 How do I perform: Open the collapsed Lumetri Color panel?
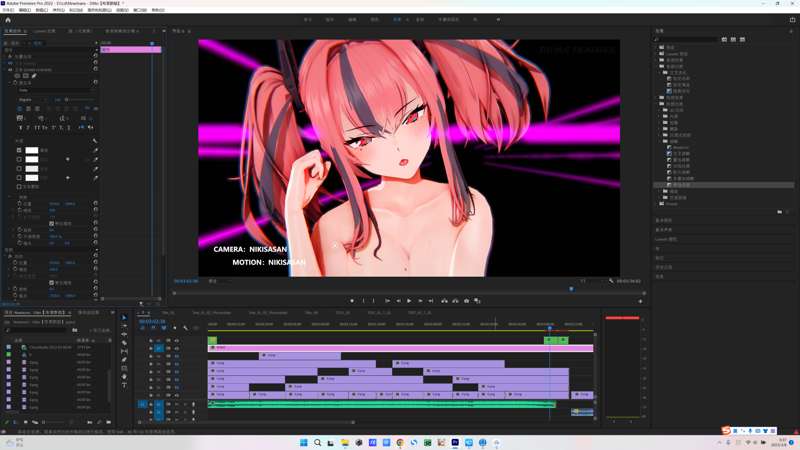pyautogui.click(x=666, y=239)
